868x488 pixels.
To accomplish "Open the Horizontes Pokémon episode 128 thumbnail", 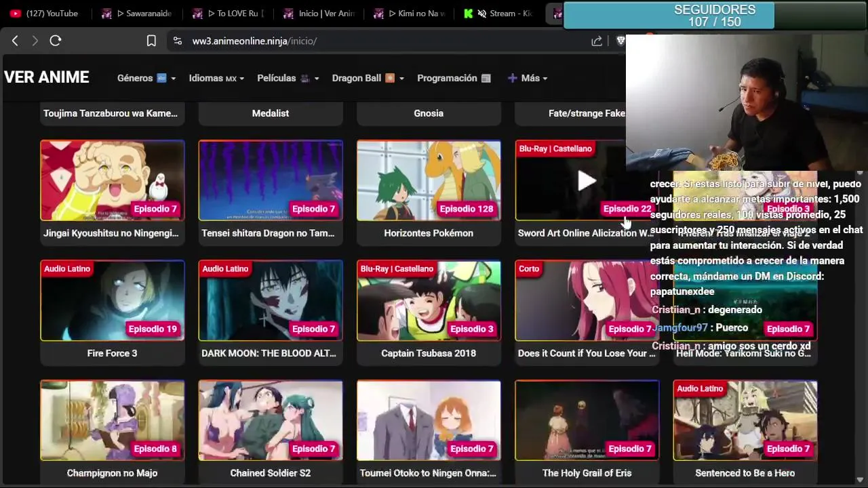I will (x=429, y=180).
